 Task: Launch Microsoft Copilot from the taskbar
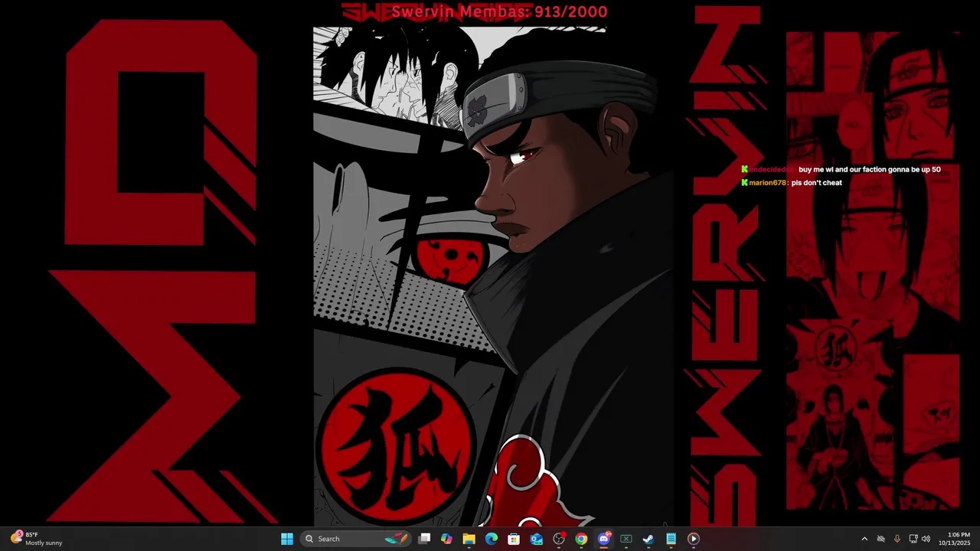pyautogui.click(x=447, y=539)
